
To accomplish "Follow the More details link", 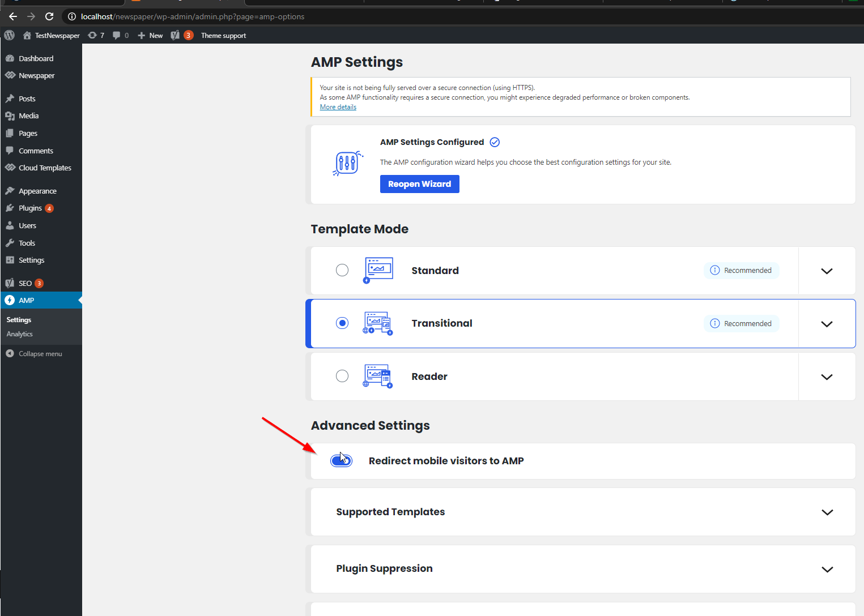I will coord(338,107).
